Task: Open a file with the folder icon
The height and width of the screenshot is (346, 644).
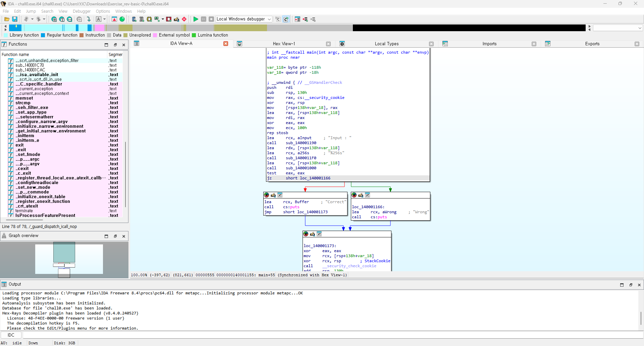Action: pos(7,19)
